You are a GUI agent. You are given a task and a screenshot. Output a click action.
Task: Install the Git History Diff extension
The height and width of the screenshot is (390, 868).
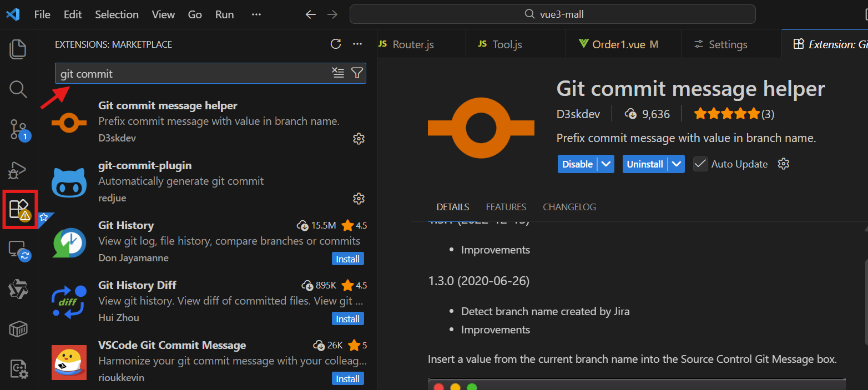coord(348,319)
